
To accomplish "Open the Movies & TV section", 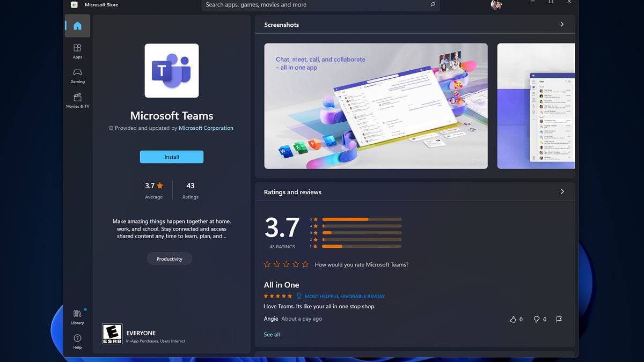I will 77,101.
